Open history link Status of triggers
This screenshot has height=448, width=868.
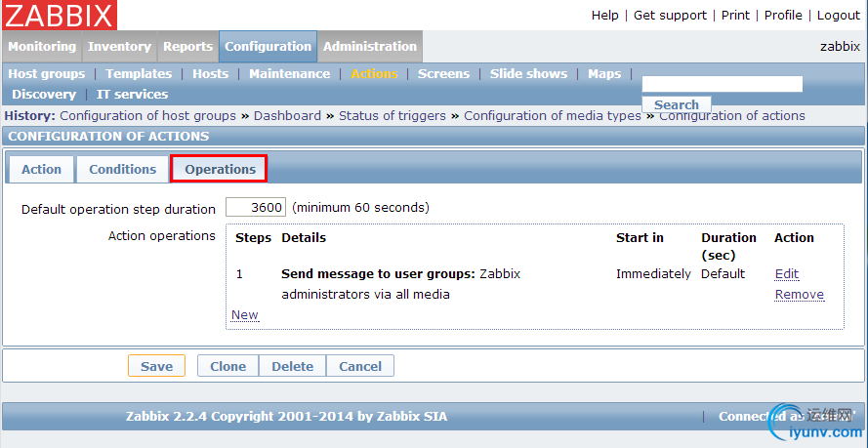[x=393, y=115]
